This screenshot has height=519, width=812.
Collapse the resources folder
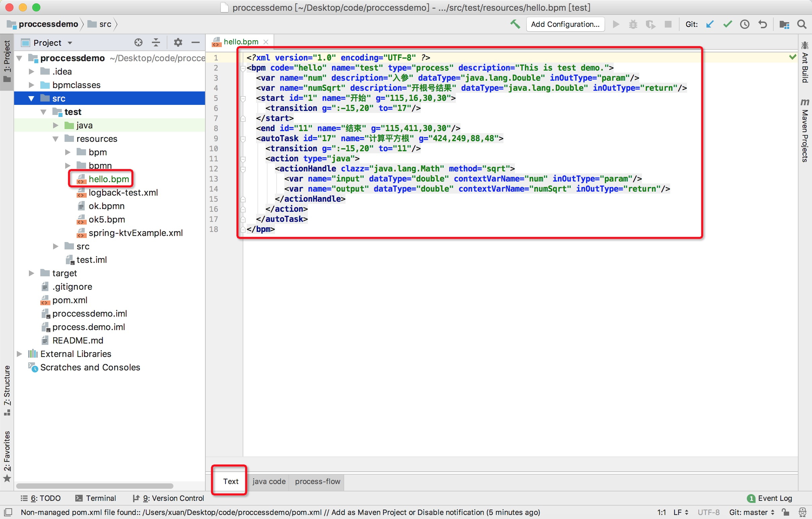[56, 139]
